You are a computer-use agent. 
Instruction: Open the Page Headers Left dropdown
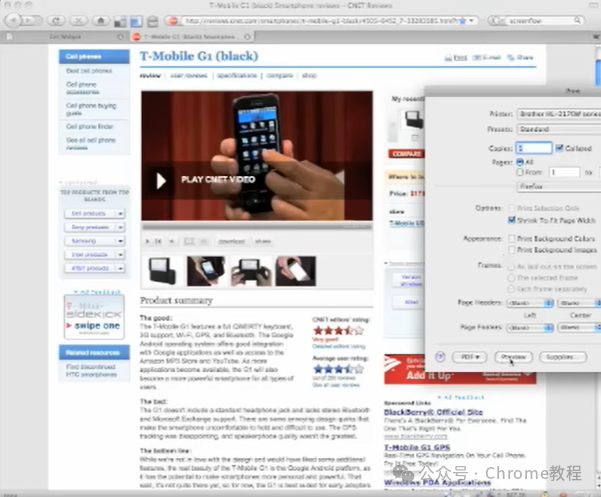click(530, 303)
